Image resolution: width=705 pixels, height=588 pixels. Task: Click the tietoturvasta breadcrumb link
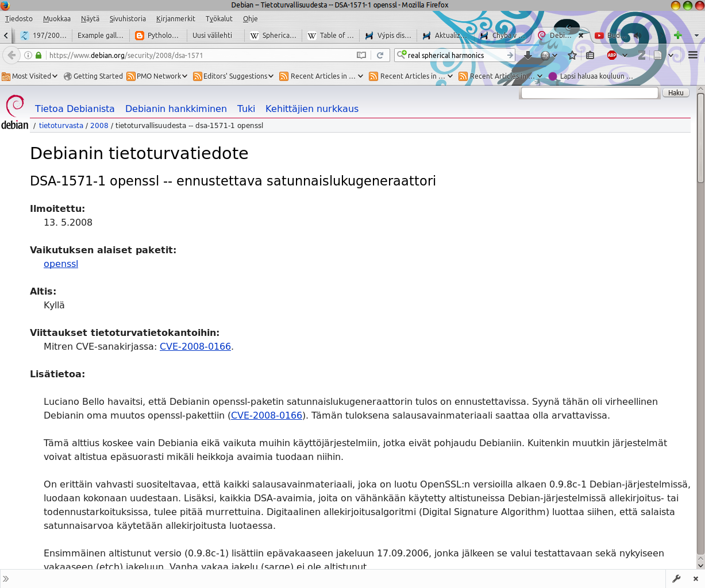coord(61,125)
